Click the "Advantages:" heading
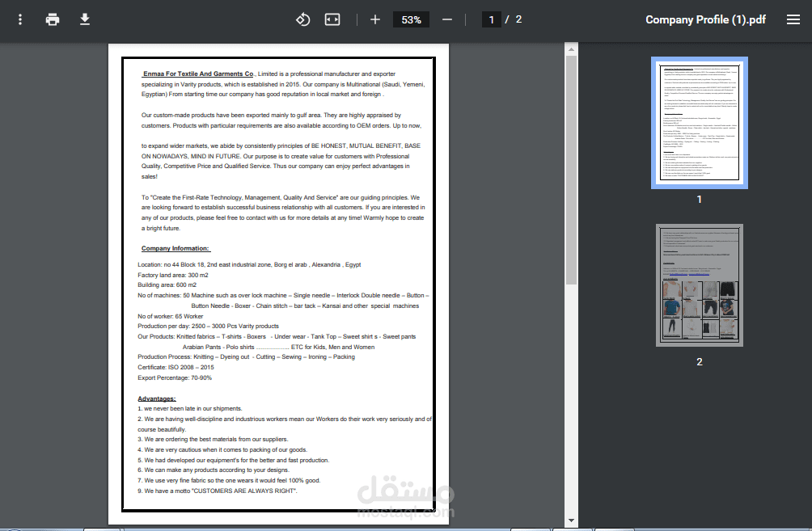Screen dimensions: 812x531 (x=157, y=398)
